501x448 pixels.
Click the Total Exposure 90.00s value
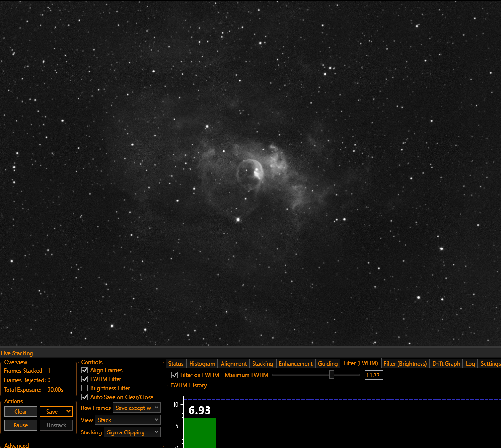pos(56,390)
